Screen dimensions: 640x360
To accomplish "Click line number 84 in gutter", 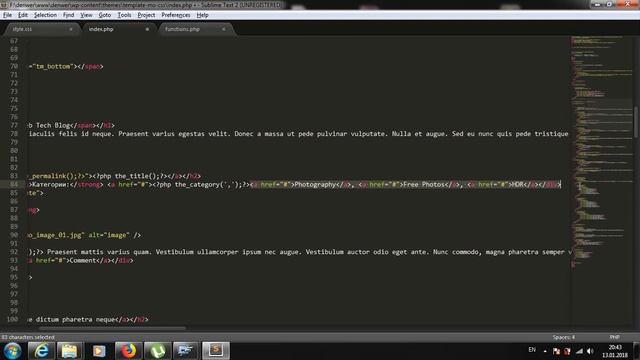I will 14,184.
